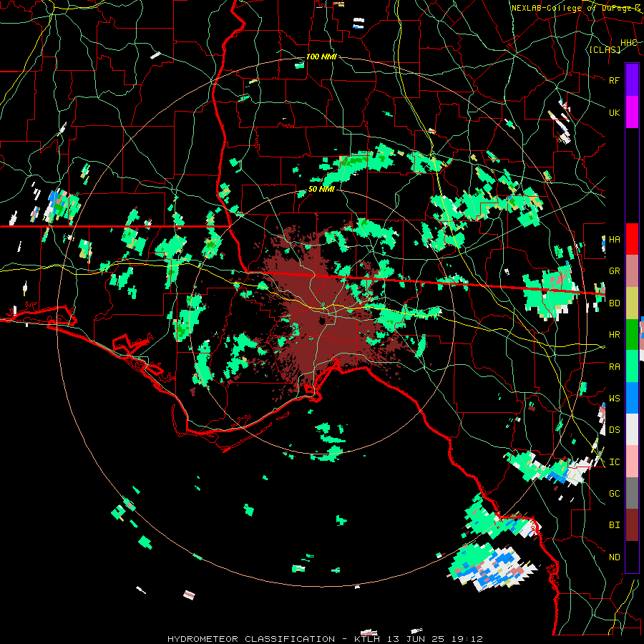
Task: Click the HHC product code text
Action: click(628, 43)
